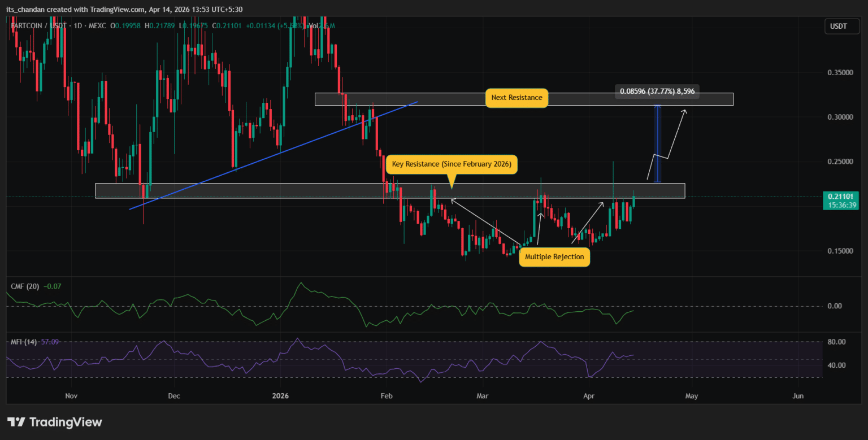The height and width of the screenshot is (440, 868).
Task: Click the Key Resistance (Since February 2026) label
Action: click(x=452, y=164)
